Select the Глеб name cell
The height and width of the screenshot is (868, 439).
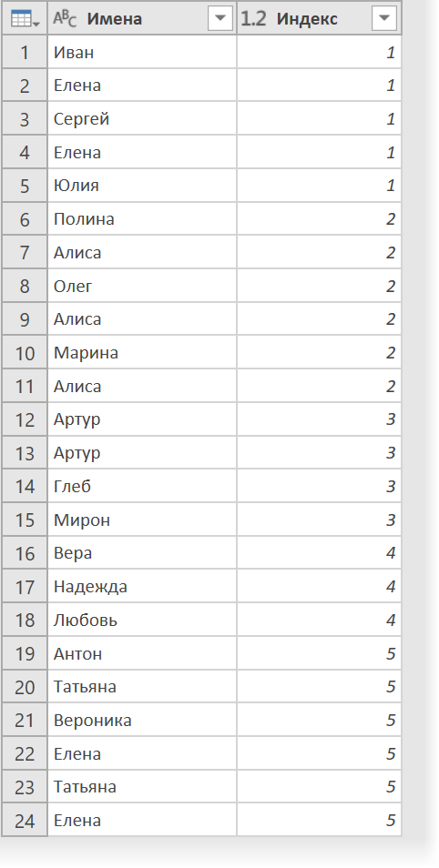(142, 486)
